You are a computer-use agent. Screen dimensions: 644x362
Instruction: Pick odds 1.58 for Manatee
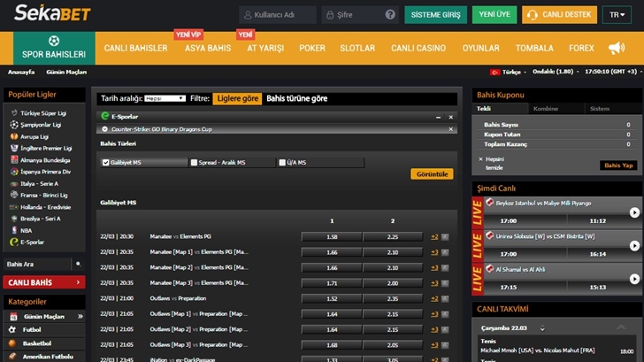coord(332,237)
